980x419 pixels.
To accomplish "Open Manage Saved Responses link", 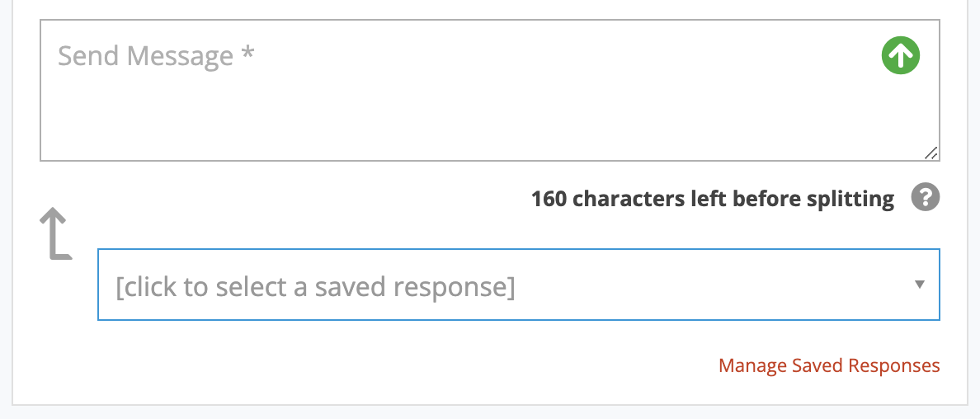I will pos(829,365).
